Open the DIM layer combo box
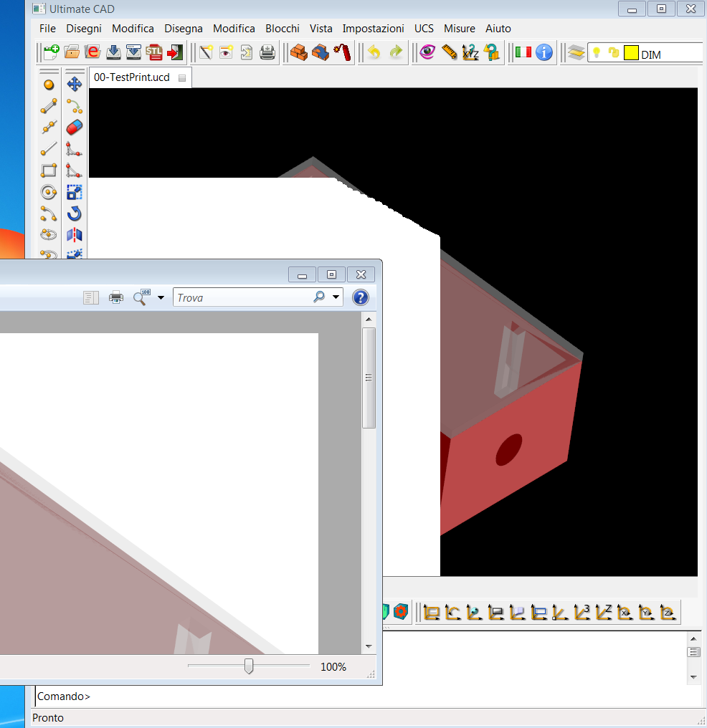The height and width of the screenshot is (728, 707). pos(670,54)
